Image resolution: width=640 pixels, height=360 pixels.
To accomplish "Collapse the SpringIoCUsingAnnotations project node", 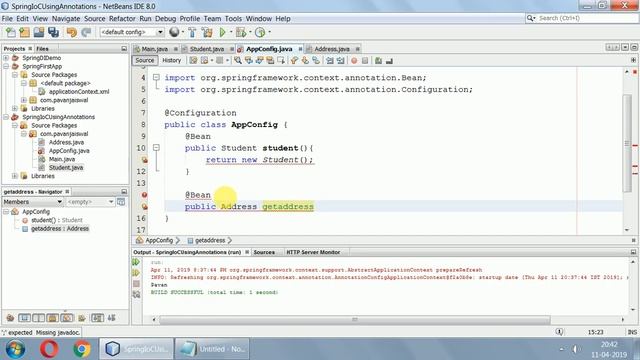I will coord(6,117).
